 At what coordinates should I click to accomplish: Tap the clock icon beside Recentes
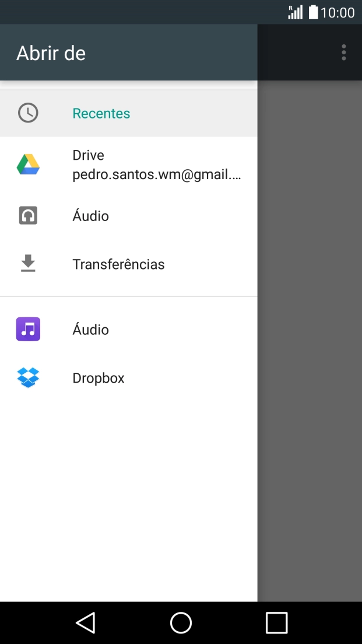coord(28,113)
